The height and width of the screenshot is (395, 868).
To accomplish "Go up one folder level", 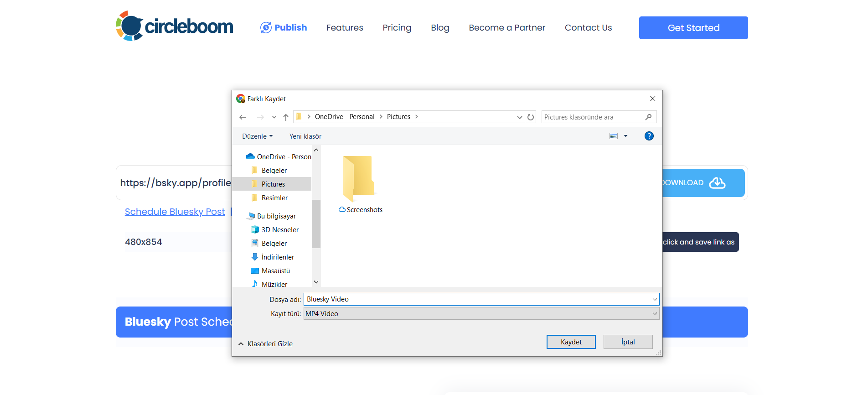I will click(x=286, y=117).
